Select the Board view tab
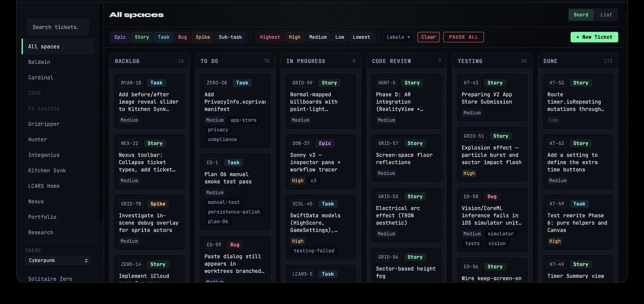Viewport: 644px width, 304px height. click(x=581, y=15)
